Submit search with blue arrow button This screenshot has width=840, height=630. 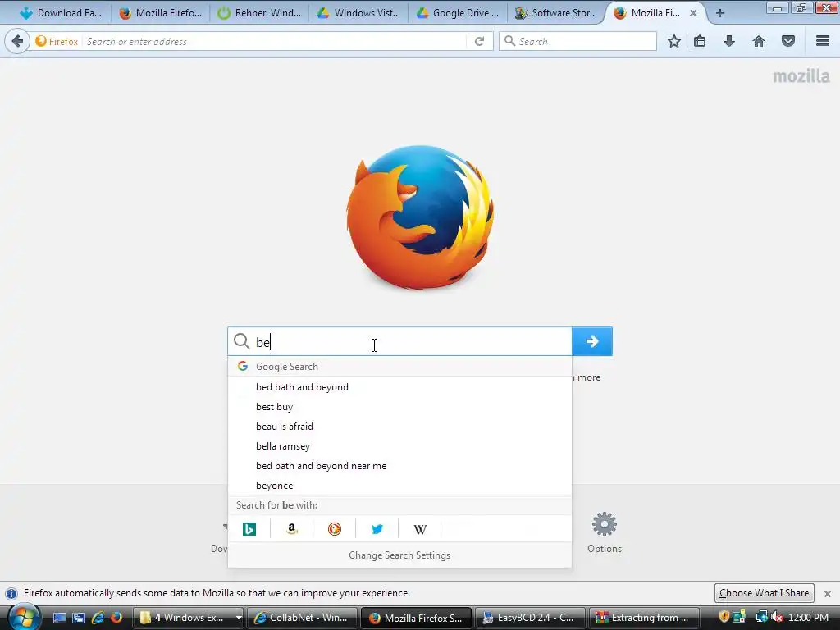tap(592, 341)
